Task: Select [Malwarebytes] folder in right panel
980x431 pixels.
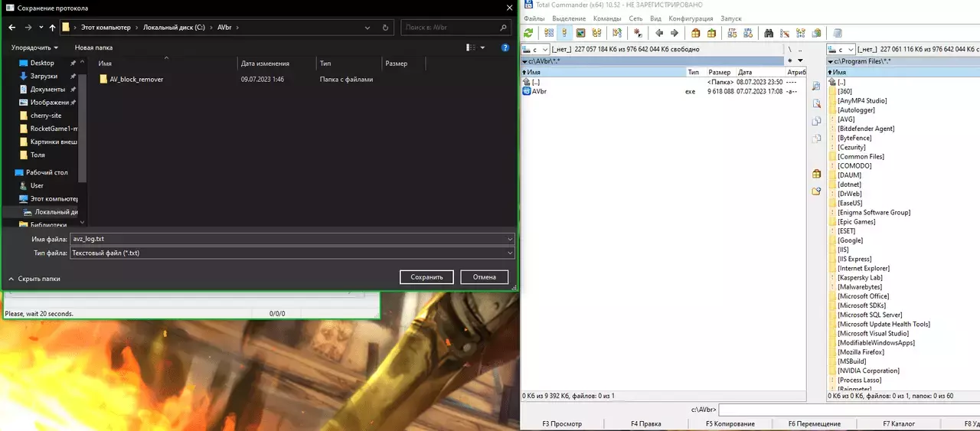Action: click(x=860, y=287)
